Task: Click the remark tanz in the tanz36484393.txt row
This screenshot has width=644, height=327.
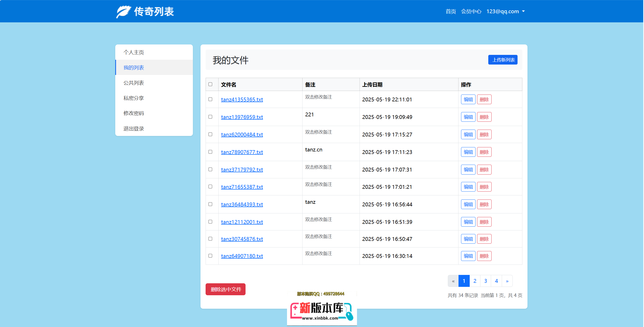Action: (x=310, y=202)
